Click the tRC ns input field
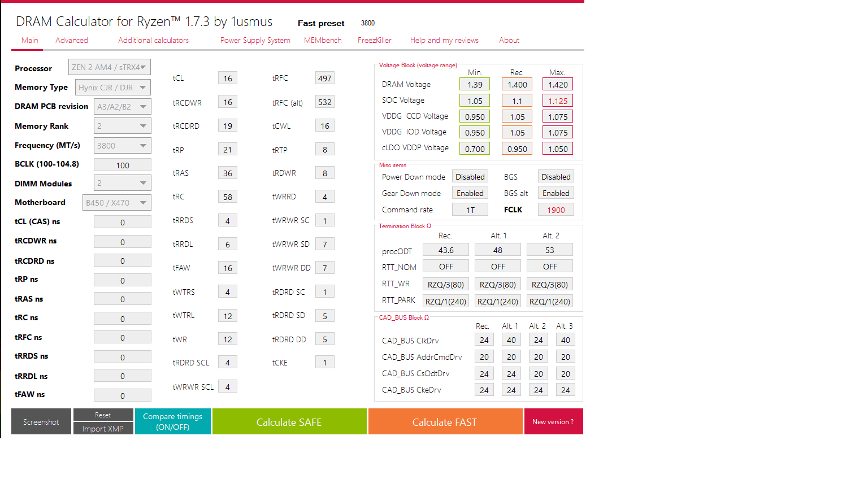Image resolution: width=868 pixels, height=488 pixels. 123,319
